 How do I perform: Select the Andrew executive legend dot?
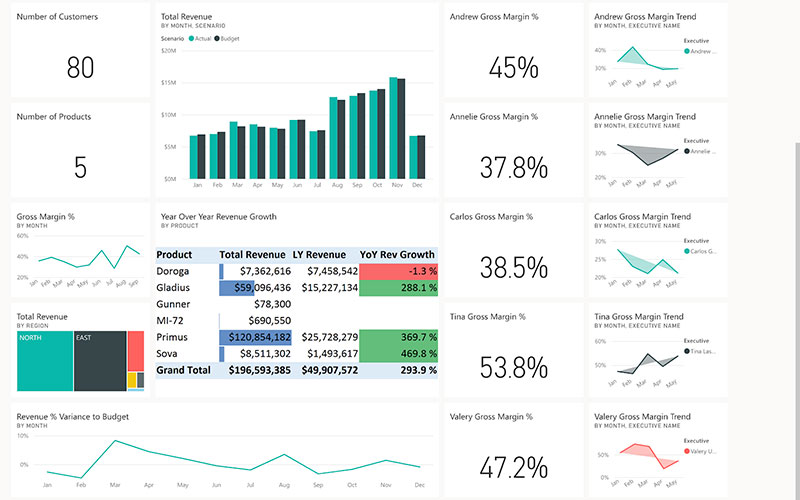click(x=687, y=51)
